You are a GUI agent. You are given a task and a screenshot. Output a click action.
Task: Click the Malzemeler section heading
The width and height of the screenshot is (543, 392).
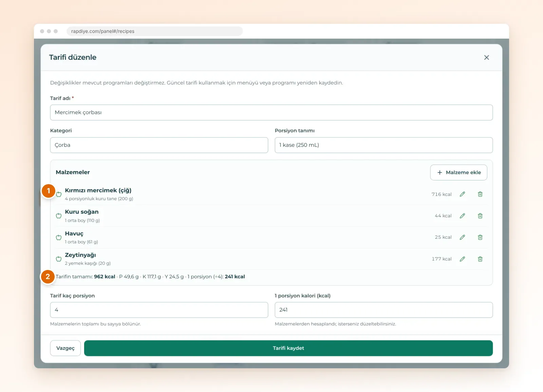click(73, 172)
